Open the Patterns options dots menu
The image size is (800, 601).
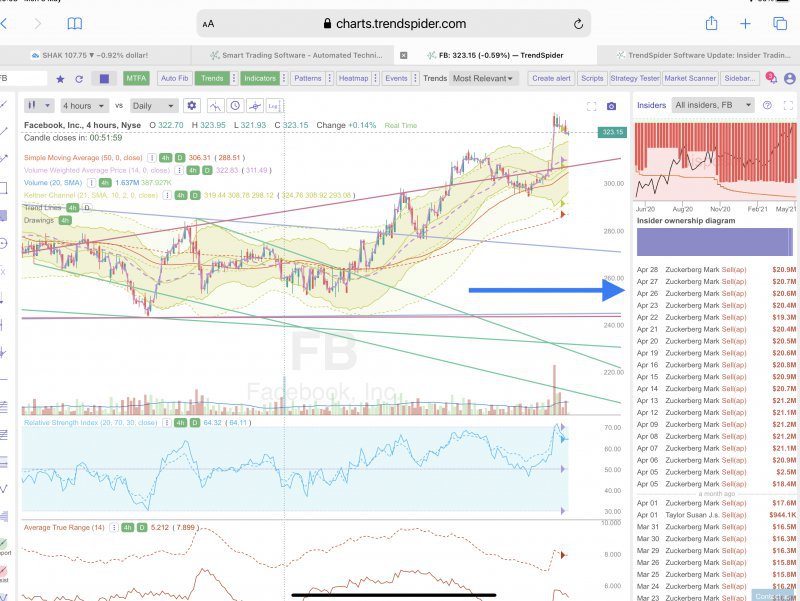(330, 79)
